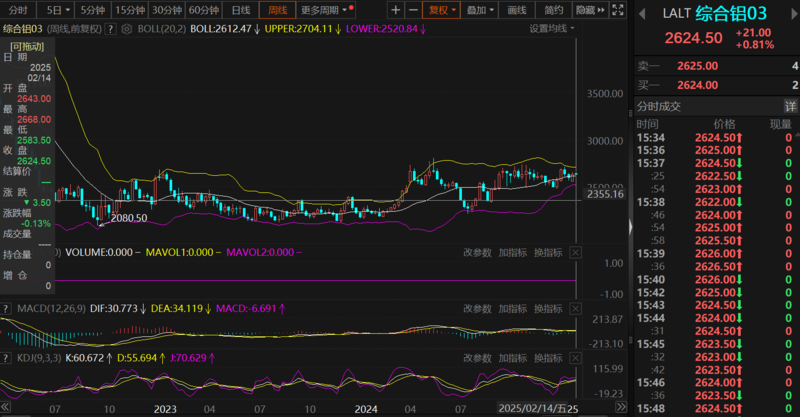Screen dimensions: 800x417
Task: Close the MACD indicator panel
Action: pyautogui.click(x=574, y=308)
